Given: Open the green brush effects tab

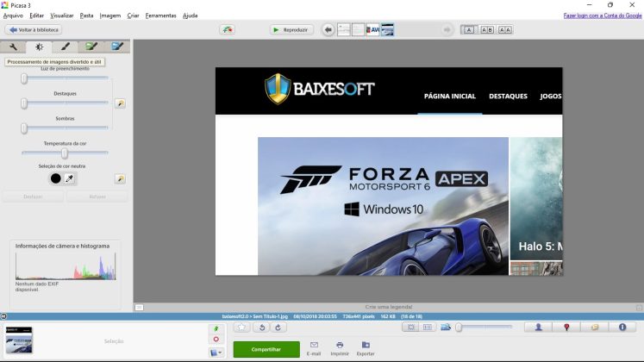Looking at the screenshot, I should coord(91,47).
